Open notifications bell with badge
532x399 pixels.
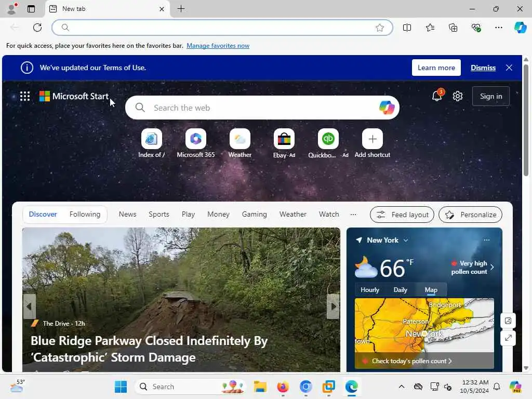(x=437, y=96)
